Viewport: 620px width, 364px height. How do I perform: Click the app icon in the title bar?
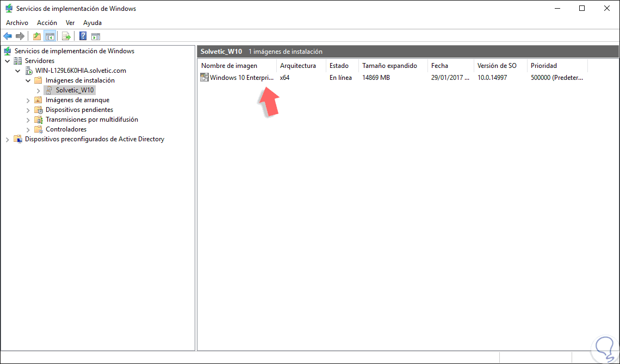pyautogui.click(x=9, y=8)
